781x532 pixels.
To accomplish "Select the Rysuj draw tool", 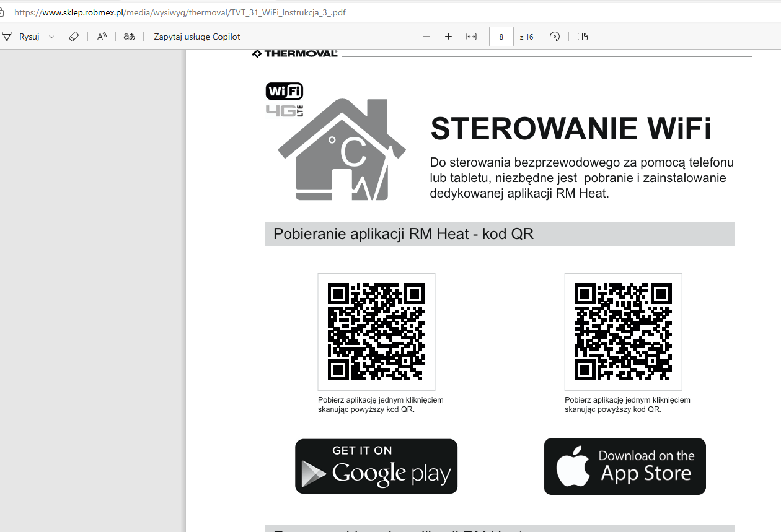I will click(22, 37).
